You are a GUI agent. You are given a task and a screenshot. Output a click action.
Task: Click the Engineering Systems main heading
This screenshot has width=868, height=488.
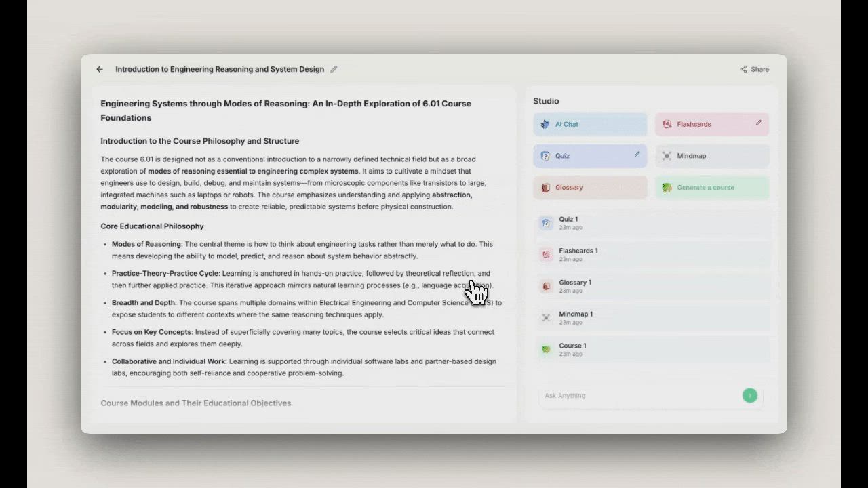tap(286, 110)
